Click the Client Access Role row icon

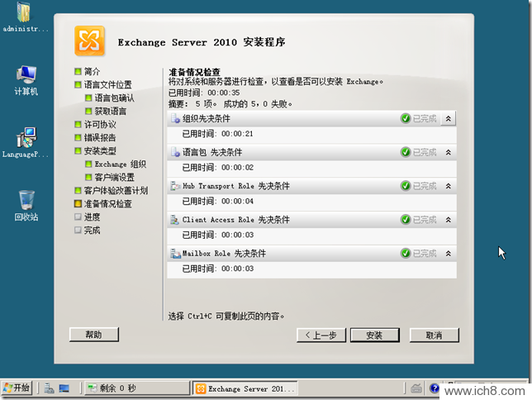point(175,220)
